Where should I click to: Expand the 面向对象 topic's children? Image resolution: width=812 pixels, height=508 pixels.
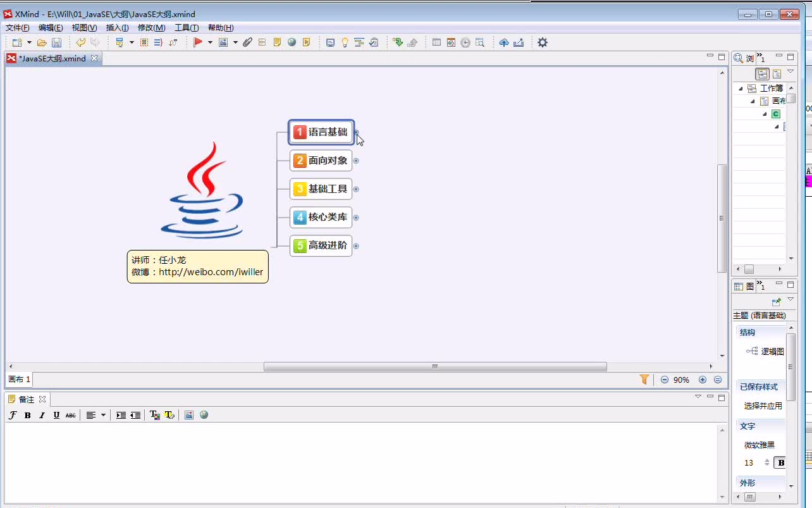point(356,161)
